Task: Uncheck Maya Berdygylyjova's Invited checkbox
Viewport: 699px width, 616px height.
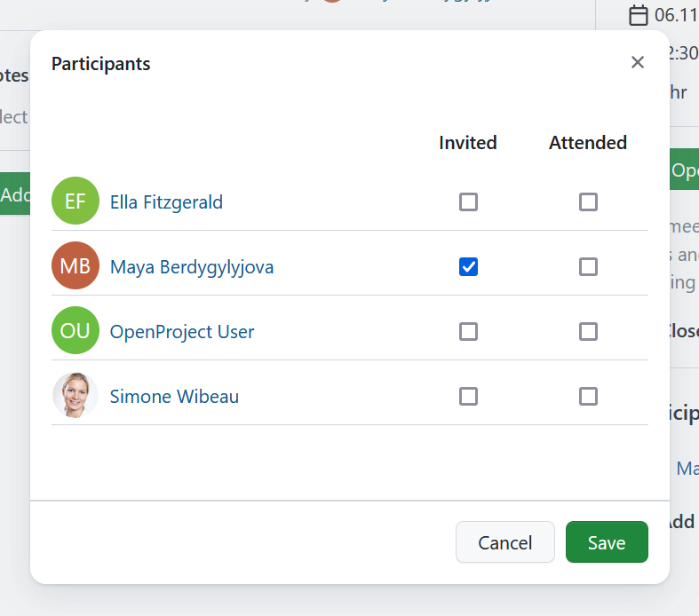Action: pos(468,266)
